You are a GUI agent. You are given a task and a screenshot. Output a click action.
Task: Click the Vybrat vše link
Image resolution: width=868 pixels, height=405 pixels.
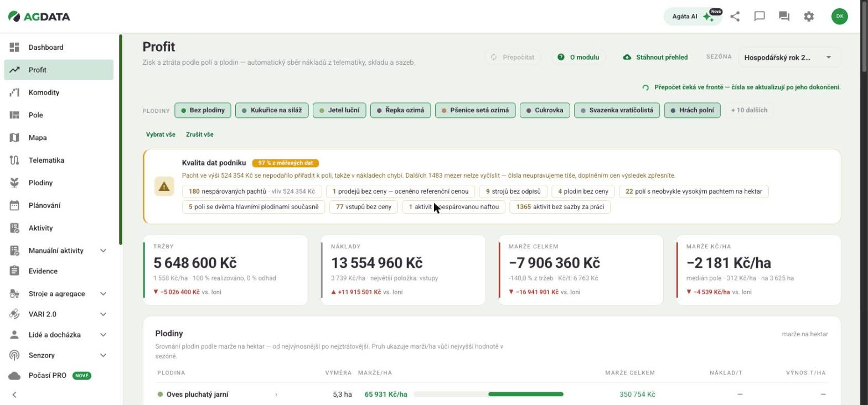point(161,134)
